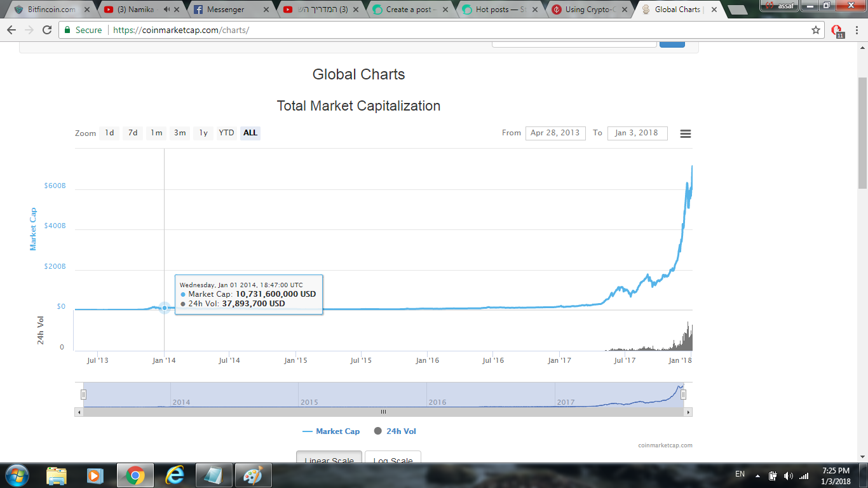Open the Opera-style red extension icon
The width and height of the screenshot is (868, 488).
(837, 30)
